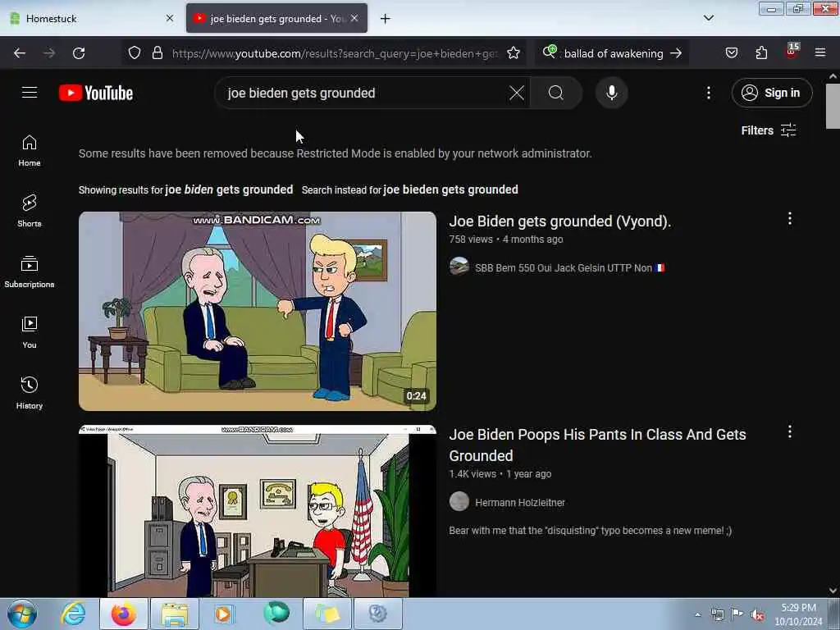Close the joe bieden gets grounded tab
840x630 pixels.
(x=354, y=18)
